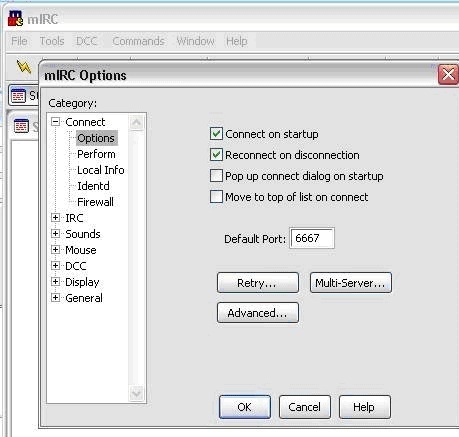Close the mIRC Options dialog
Screen dimensions: 459x437
click(448, 75)
